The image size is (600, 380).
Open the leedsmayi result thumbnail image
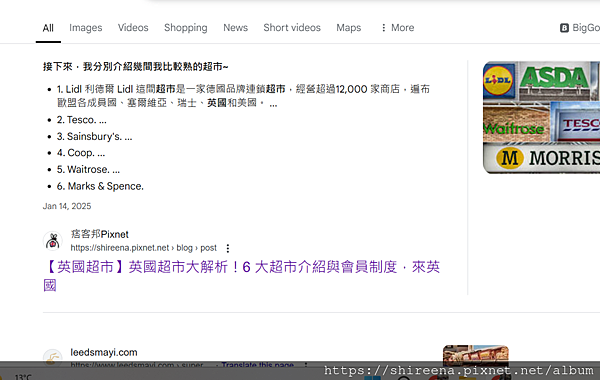(x=476, y=356)
